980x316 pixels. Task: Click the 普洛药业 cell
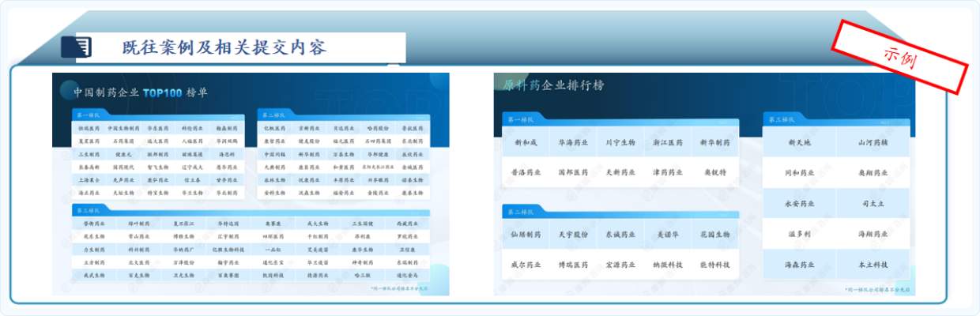click(526, 171)
